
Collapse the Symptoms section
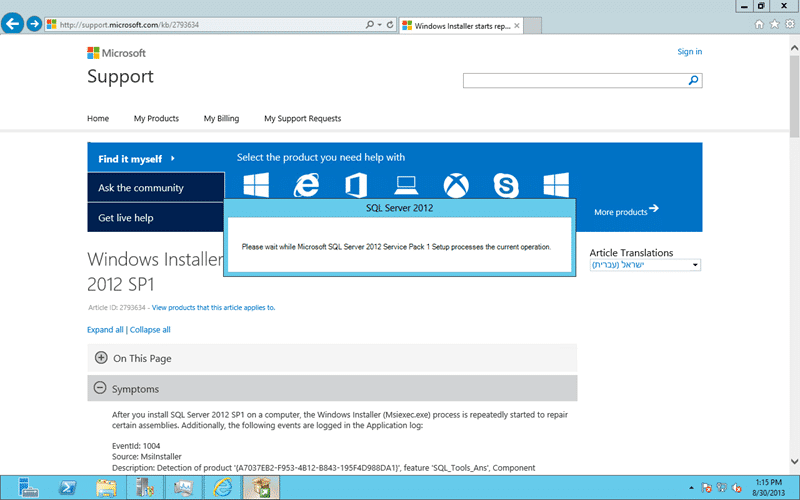(x=100, y=388)
